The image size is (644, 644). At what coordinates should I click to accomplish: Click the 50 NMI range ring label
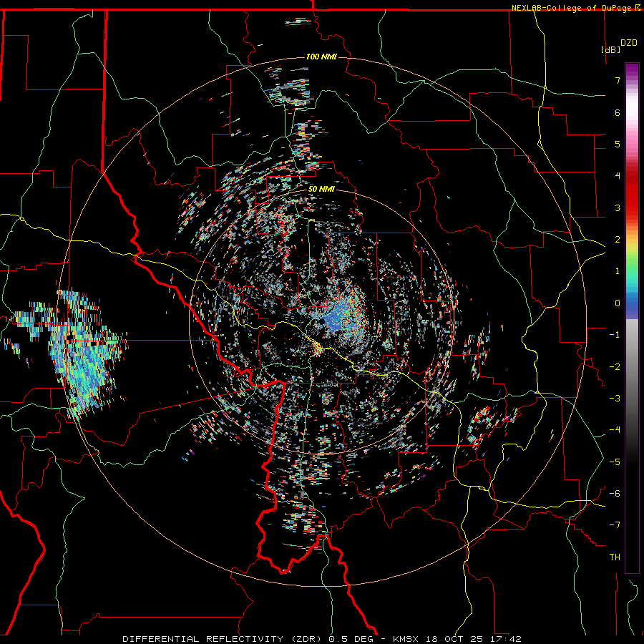tap(321, 189)
